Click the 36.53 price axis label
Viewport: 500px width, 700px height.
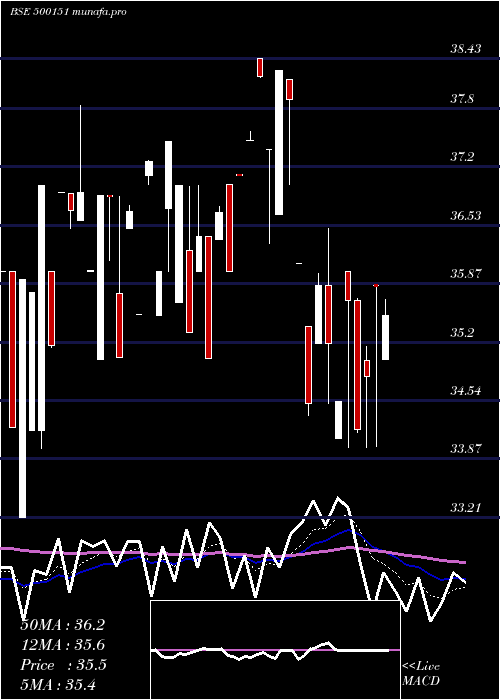[466, 216]
